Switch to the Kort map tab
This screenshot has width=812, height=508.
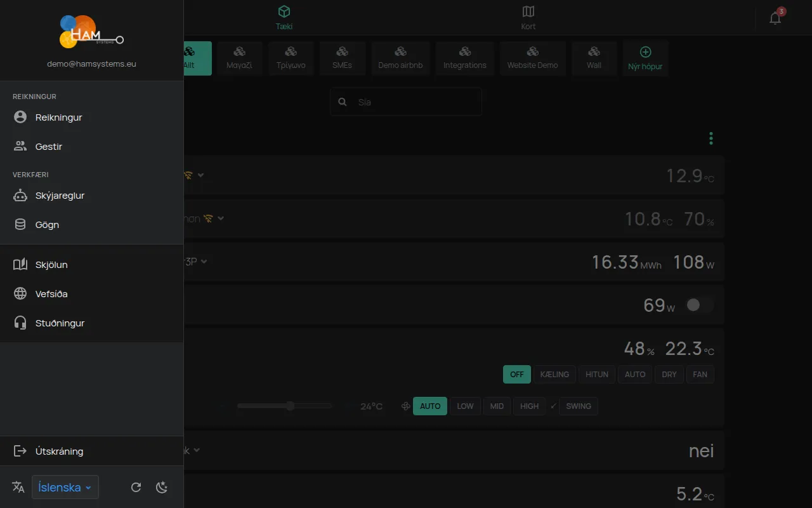coord(528,18)
